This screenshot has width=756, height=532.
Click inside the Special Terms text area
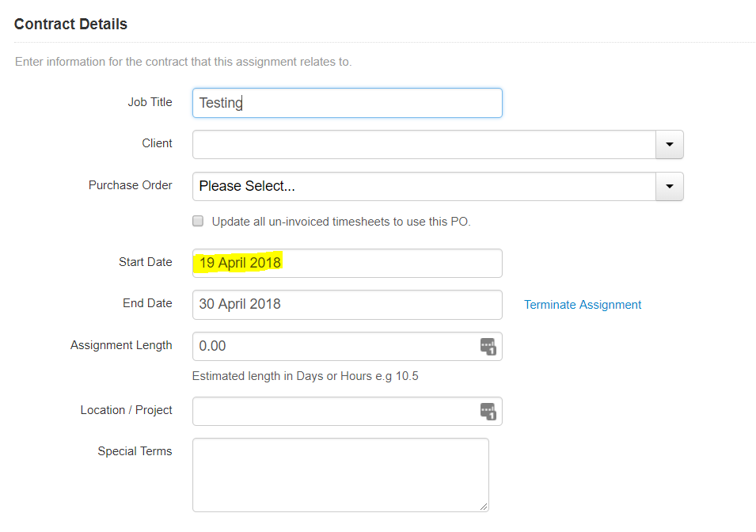[x=340, y=474]
